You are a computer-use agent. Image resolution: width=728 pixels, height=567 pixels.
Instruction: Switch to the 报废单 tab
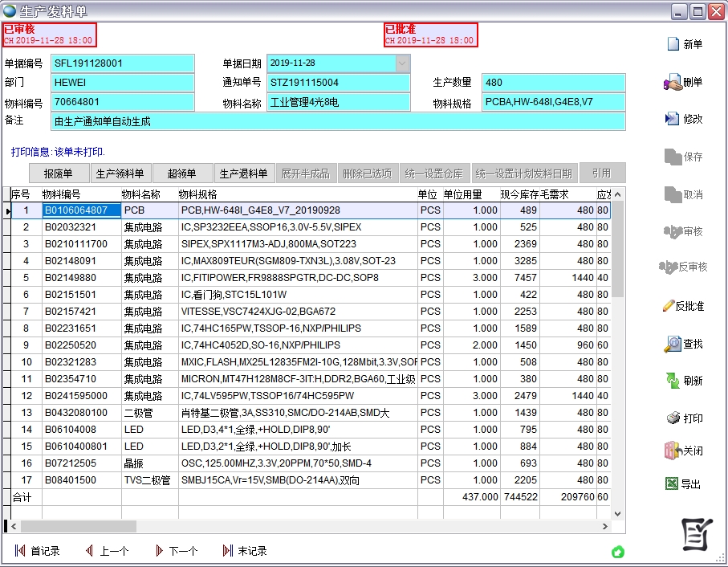click(x=58, y=173)
